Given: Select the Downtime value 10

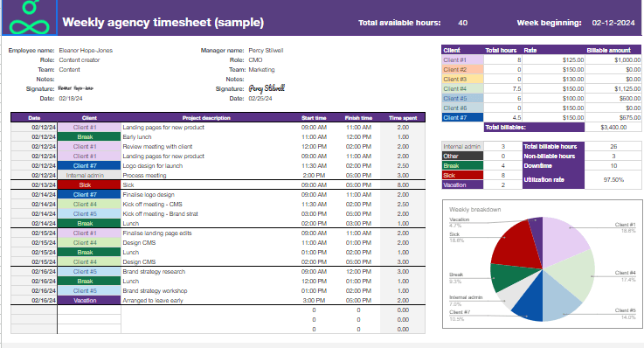Looking at the screenshot, I should [x=613, y=165].
